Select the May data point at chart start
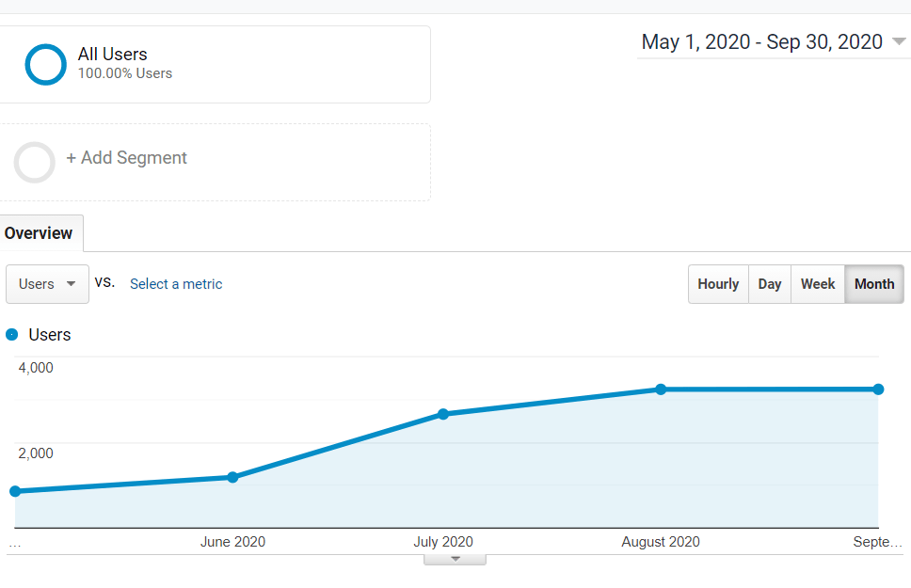The height and width of the screenshot is (588, 911). coord(14,490)
